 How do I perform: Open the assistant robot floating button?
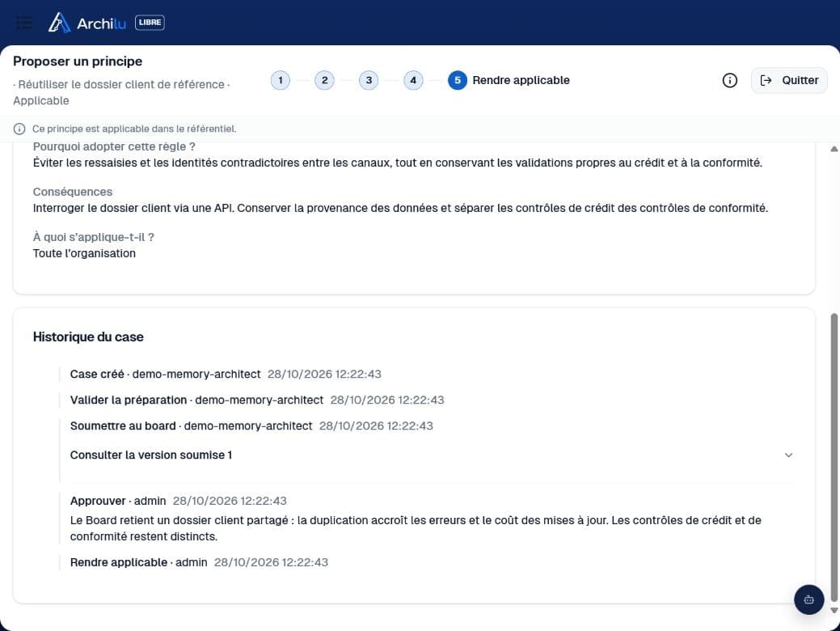click(x=809, y=599)
